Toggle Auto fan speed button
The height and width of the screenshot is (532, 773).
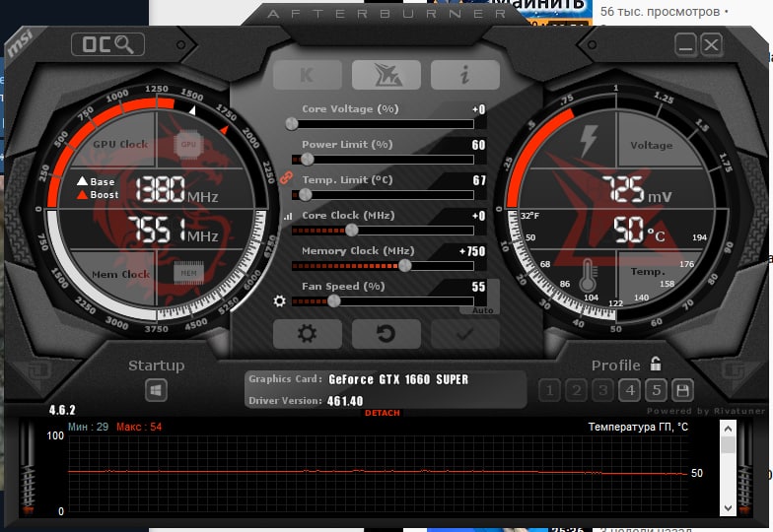pyautogui.click(x=483, y=310)
